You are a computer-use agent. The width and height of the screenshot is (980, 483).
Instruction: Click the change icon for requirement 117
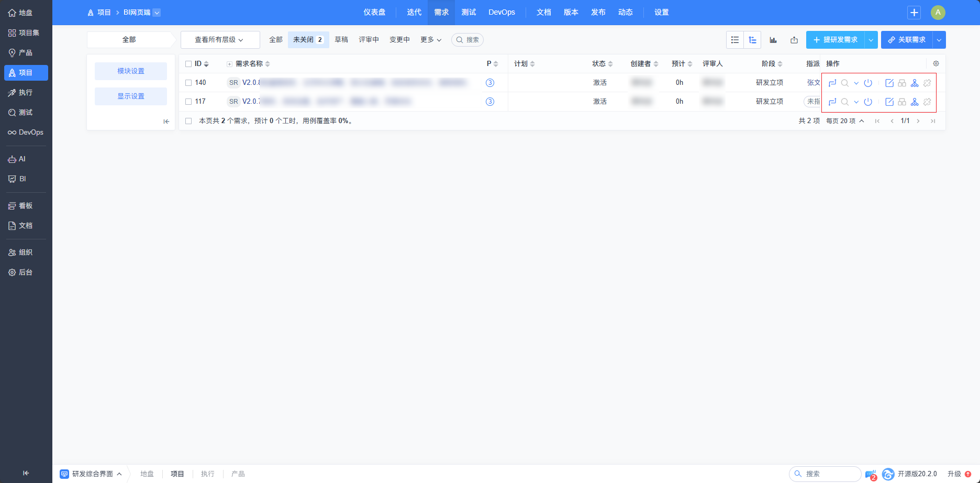832,102
